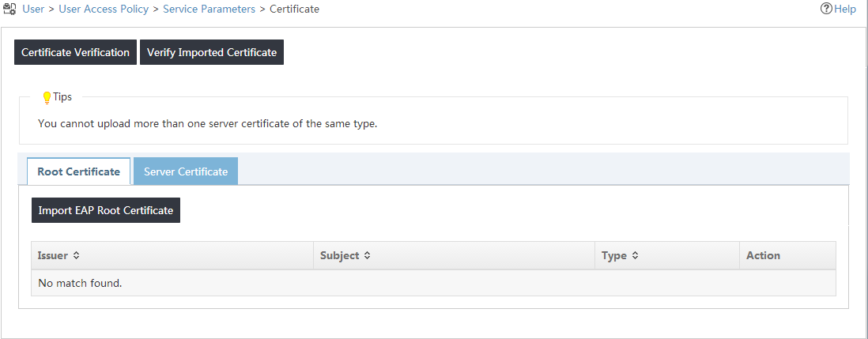
Task: Select the Root Certificate tab
Action: coord(78,171)
